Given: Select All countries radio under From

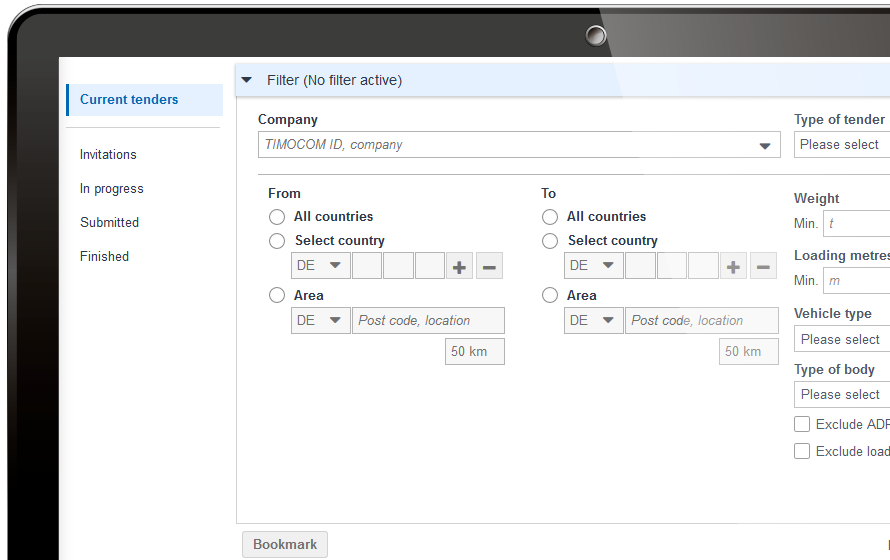Looking at the screenshot, I should click(277, 217).
